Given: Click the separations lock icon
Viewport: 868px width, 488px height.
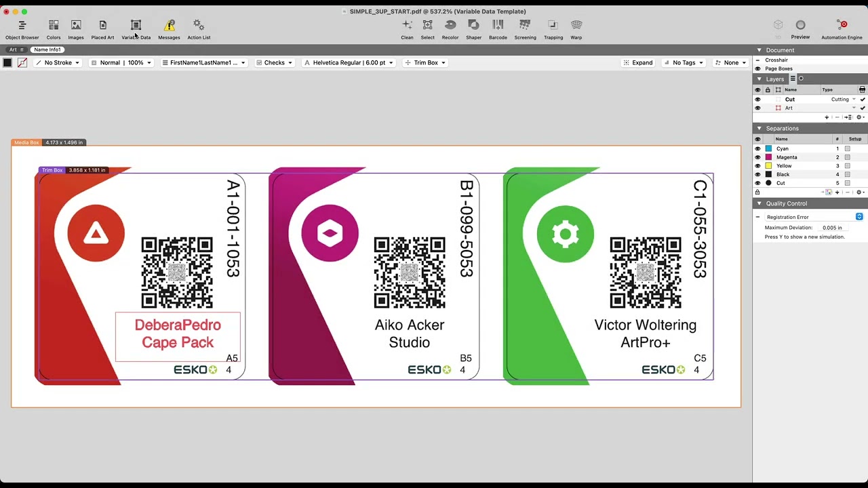Looking at the screenshot, I should coord(757,192).
